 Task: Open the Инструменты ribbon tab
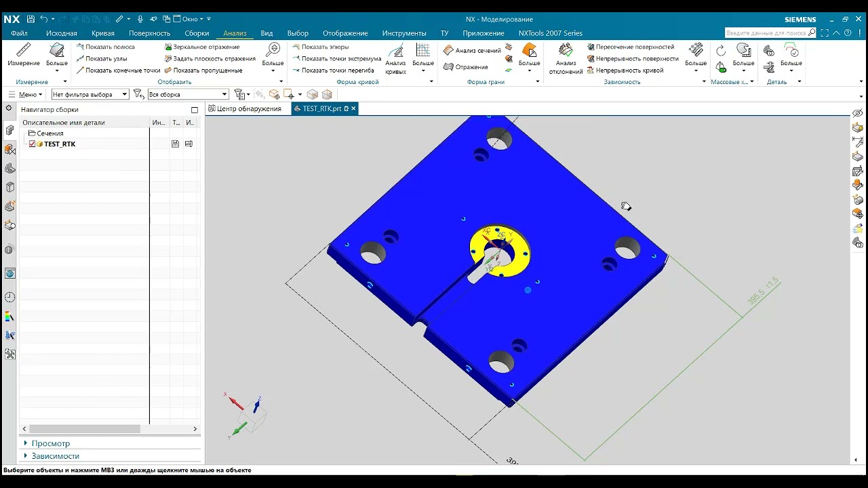click(404, 33)
